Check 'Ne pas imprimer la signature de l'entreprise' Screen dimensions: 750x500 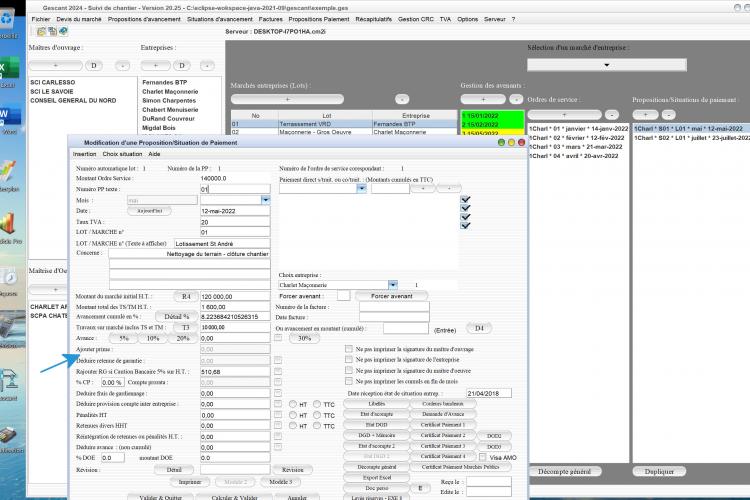[x=349, y=360]
